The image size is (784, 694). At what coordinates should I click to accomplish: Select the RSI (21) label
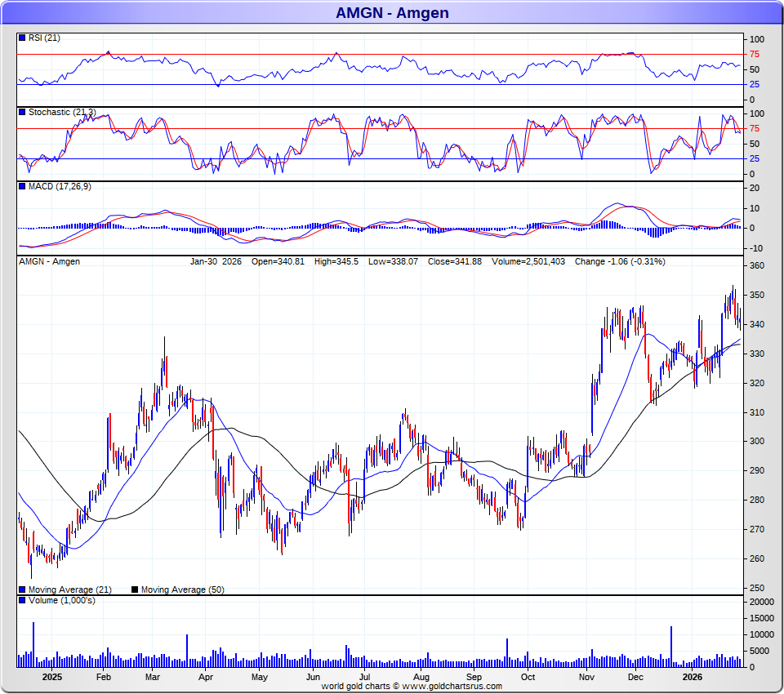point(44,38)
